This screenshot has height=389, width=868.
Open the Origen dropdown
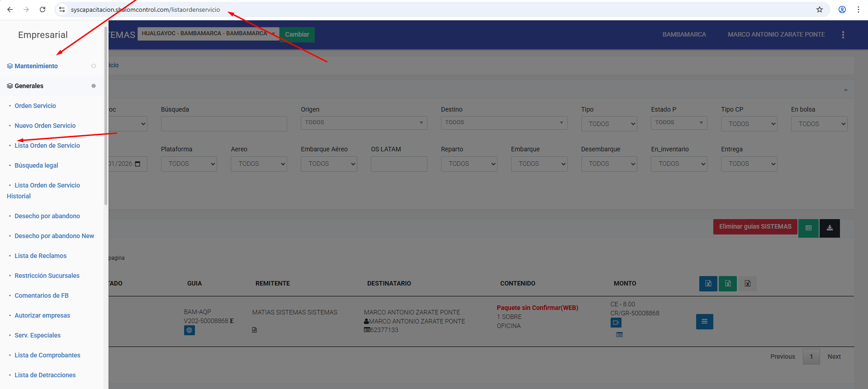(x=364, y=122)
